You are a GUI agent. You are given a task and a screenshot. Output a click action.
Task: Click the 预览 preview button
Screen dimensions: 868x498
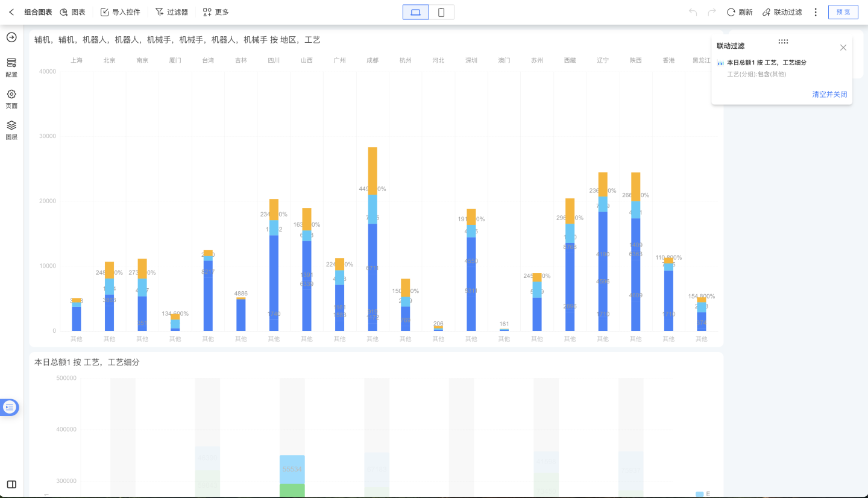click(843, 12)
